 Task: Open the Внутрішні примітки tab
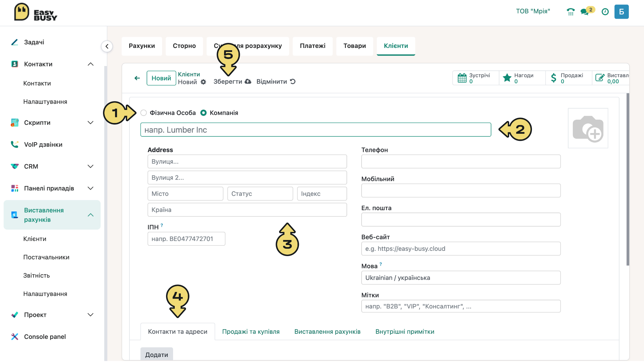[405, 332]
